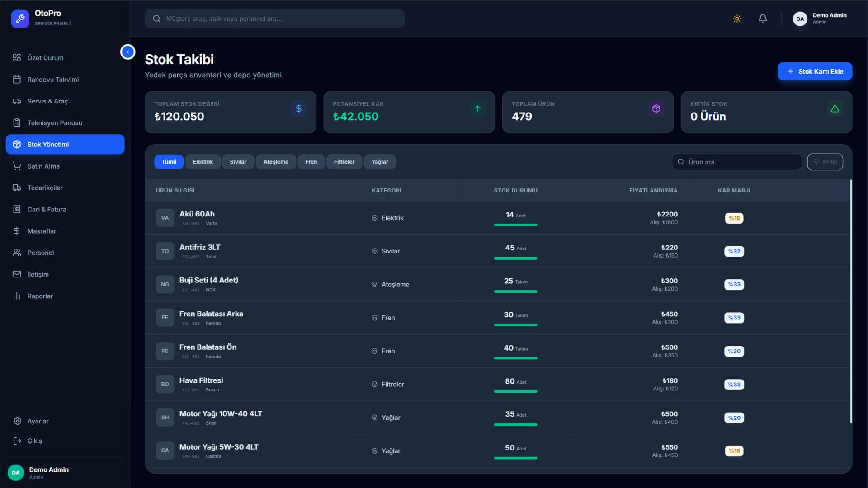This screenshot has height=488, width=868.
Task: Focus the Ürün ara search field
Action: (741, 162)
